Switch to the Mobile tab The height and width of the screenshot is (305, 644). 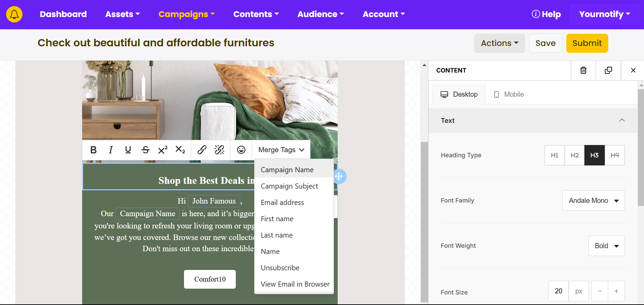[x=509, y=94]
